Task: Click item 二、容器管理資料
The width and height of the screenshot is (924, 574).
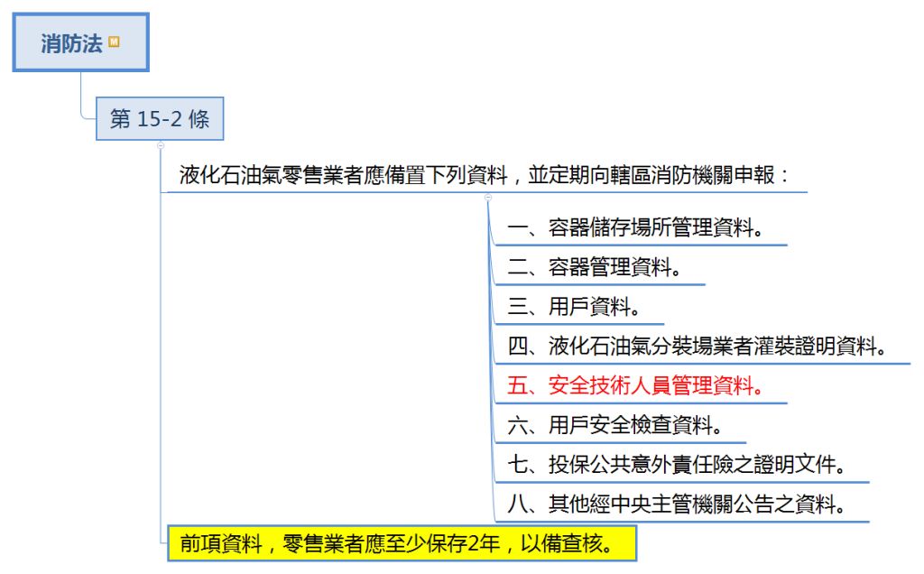Action: pos(594,267)
